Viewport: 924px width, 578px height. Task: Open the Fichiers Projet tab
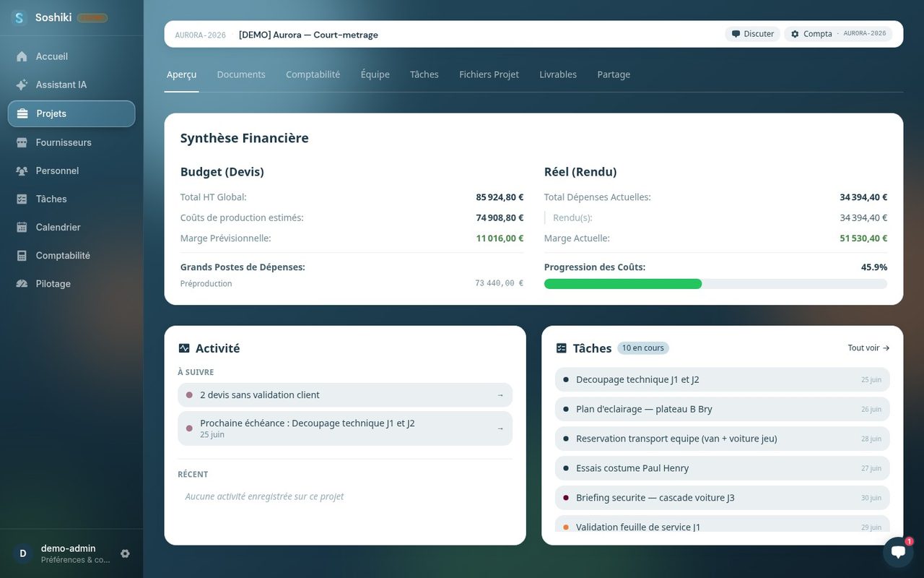(489, 74)
